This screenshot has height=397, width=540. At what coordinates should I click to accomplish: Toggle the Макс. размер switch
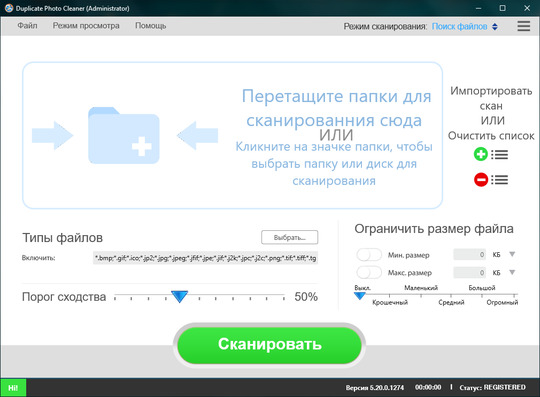(x=369, y=272)
